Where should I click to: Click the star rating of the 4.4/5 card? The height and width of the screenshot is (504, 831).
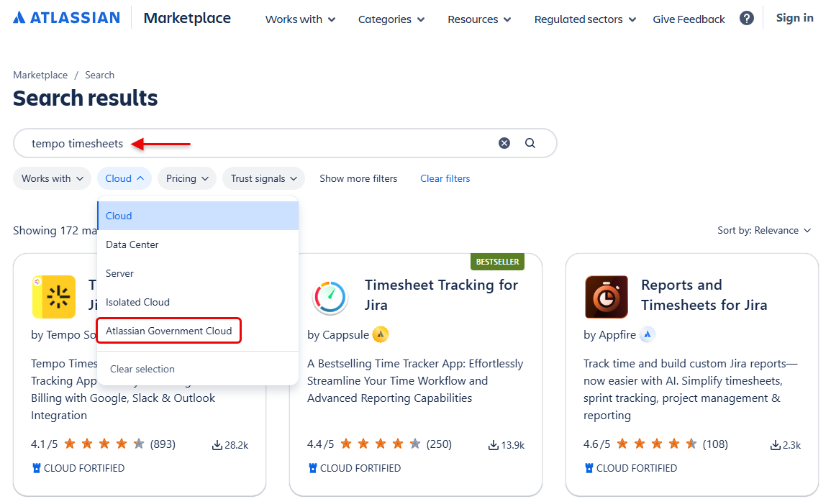381,444
